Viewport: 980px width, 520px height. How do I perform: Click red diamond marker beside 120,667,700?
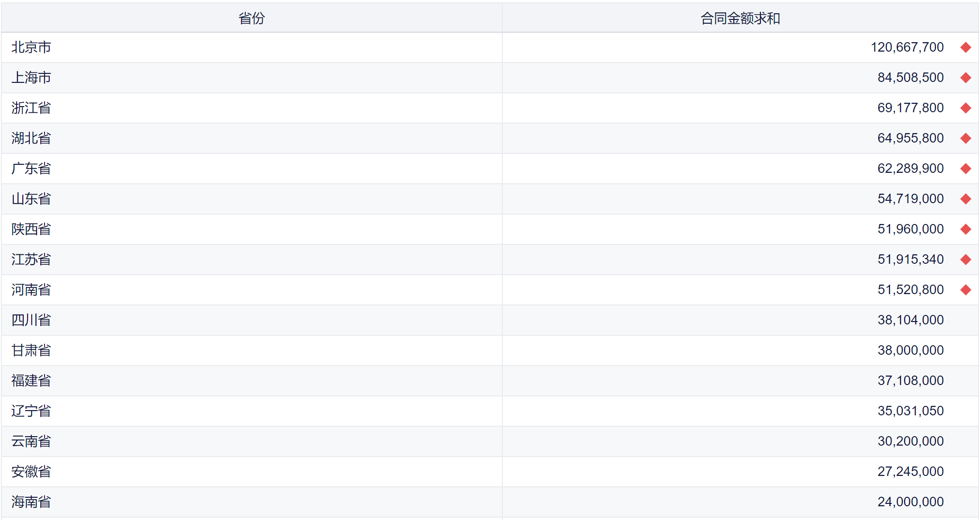point(965,47)
